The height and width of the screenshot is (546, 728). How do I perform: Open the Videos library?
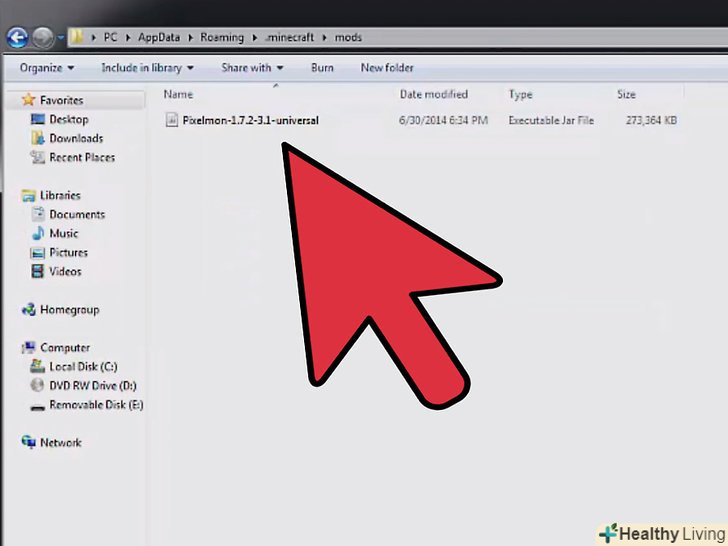click(65, 272)
